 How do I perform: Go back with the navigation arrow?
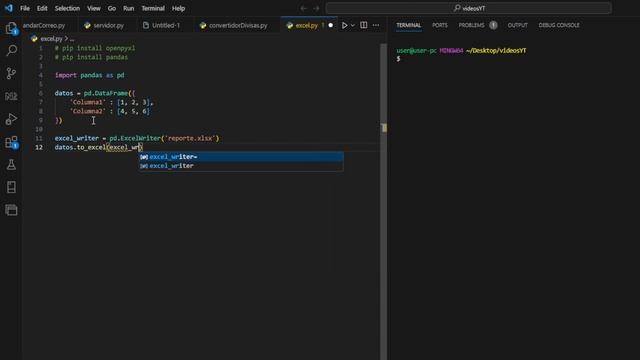(x=303, y=8)
